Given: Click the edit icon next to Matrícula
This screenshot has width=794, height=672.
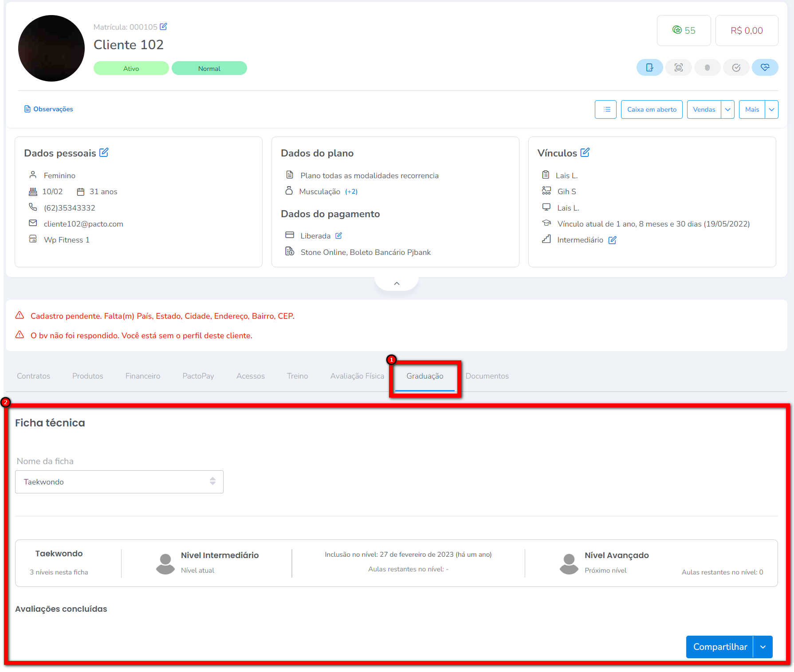Looking at the screenshot, I should pos(163,27).
